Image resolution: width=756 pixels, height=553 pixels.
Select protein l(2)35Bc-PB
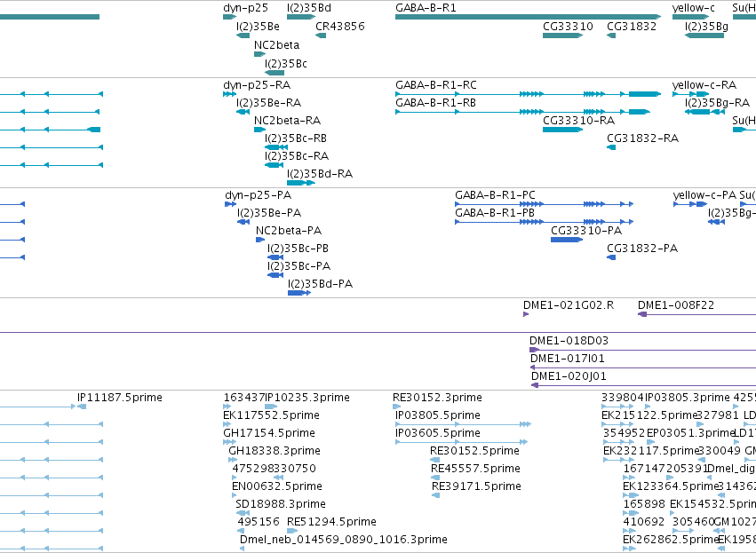[x=298, y=249]
